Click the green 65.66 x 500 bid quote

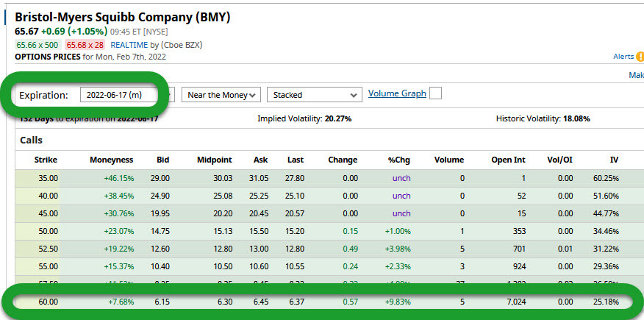[x=37, y=45]
